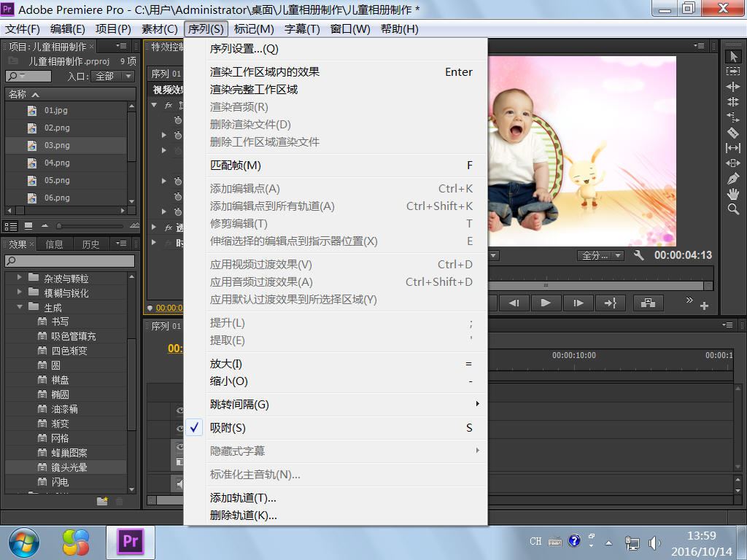Click program monitor scrub zoom bar
The height and width of the screenshot is (560, 747).
[x=595, y=286]
